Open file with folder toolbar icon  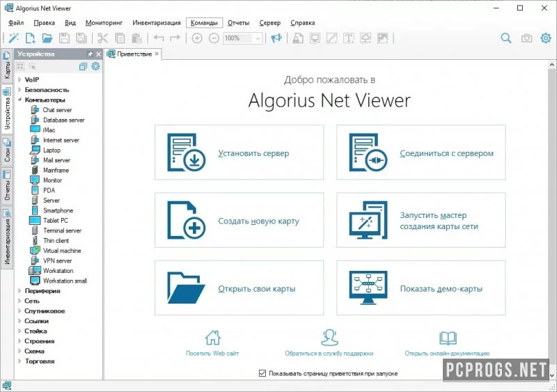tap(47, 38)
